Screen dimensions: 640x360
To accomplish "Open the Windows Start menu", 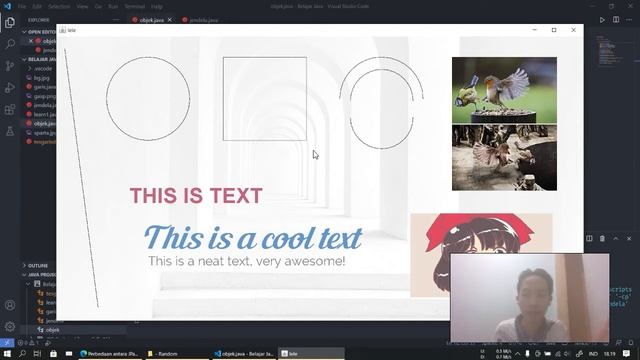I will [7, 353].
